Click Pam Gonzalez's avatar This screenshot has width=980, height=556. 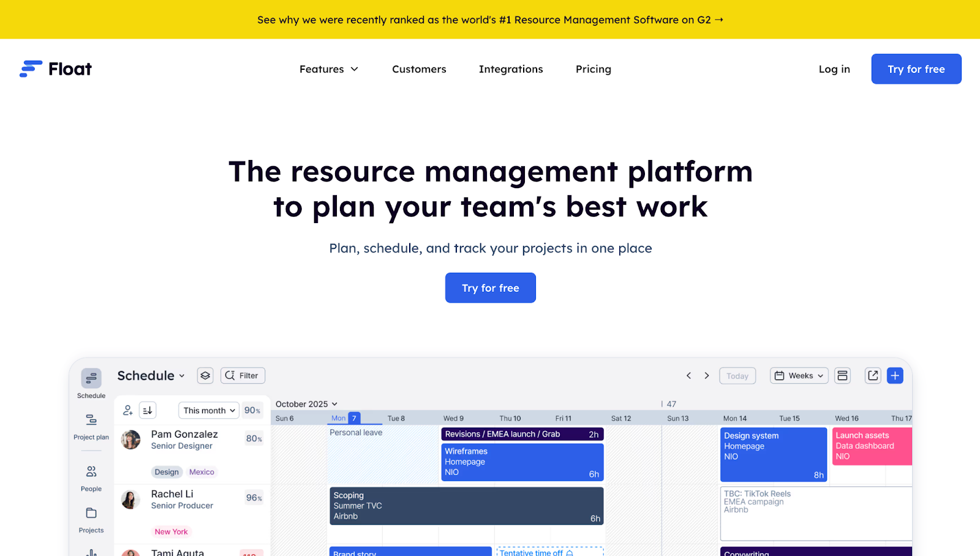(x=130, y=440)
